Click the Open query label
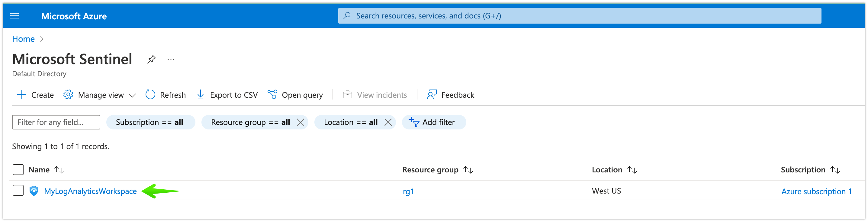Image resolution: width=868 pixels, height=222 pixels. (x=302, y=95)
